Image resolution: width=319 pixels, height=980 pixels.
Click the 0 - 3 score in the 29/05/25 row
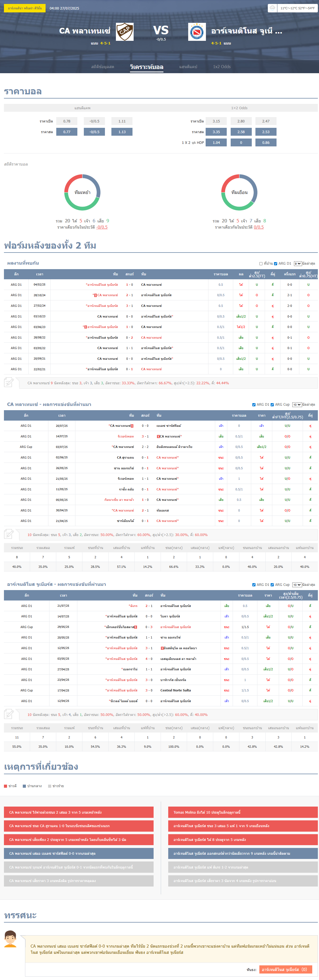coord(149,627)
